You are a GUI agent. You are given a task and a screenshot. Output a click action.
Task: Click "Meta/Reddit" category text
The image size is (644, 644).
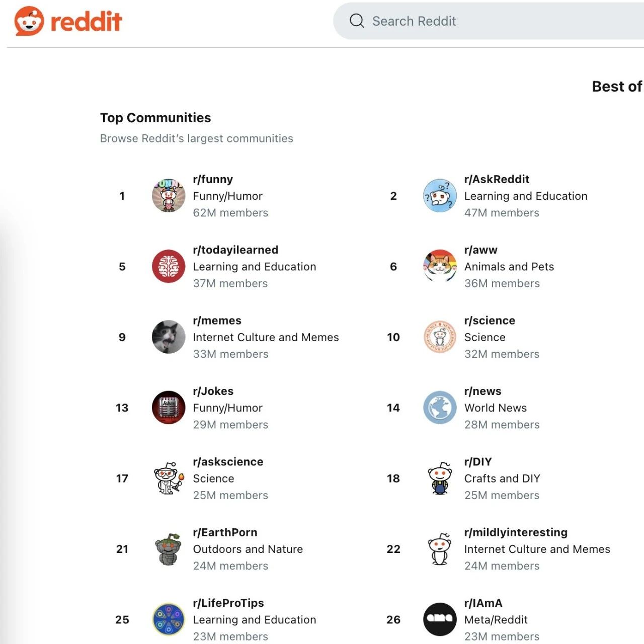click(496, 620)
